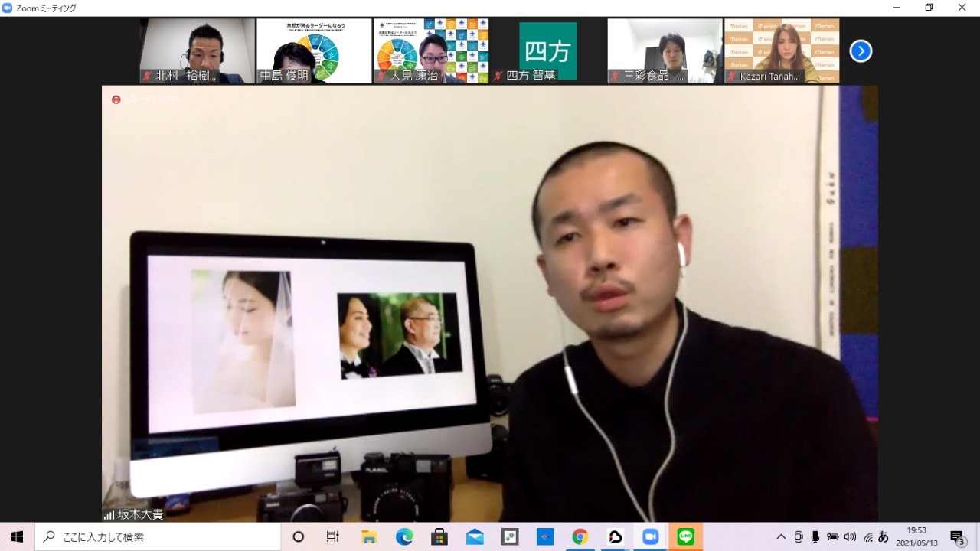Minimize the Zoom meeting window
The image size is (980, 551).
tap(897, 8)
